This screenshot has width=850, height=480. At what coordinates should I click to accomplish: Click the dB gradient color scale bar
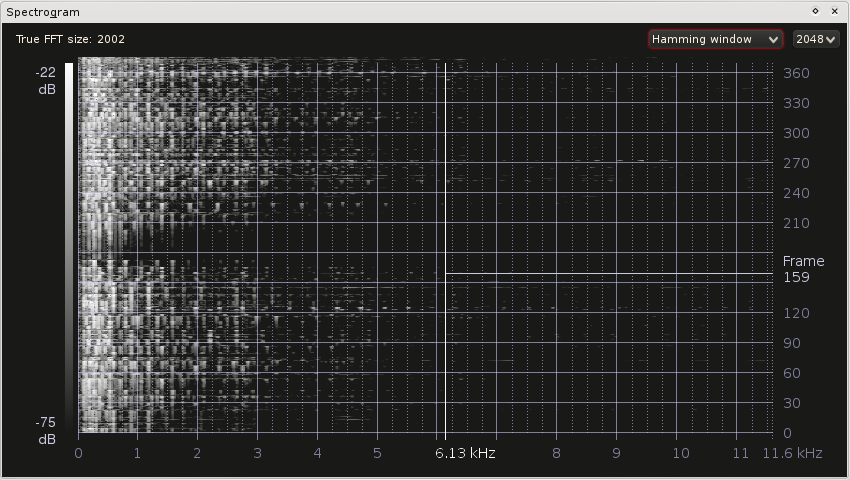[69, 247]
